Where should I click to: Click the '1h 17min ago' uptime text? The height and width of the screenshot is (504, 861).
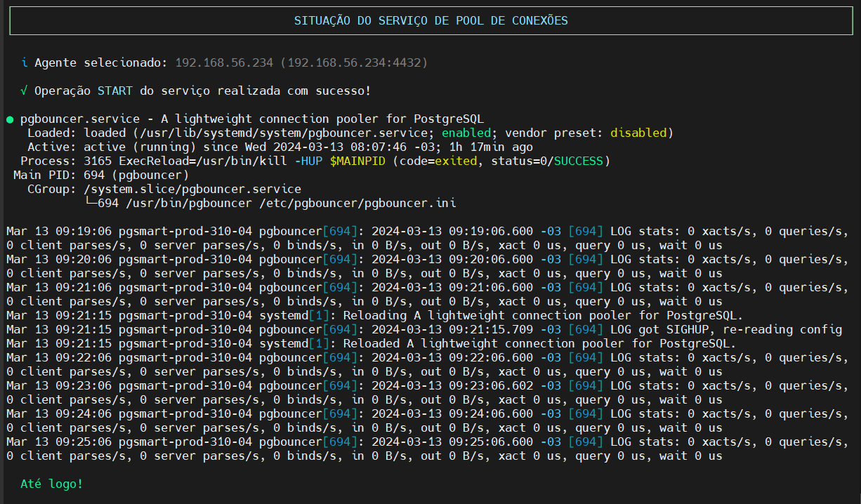point(491,147)
